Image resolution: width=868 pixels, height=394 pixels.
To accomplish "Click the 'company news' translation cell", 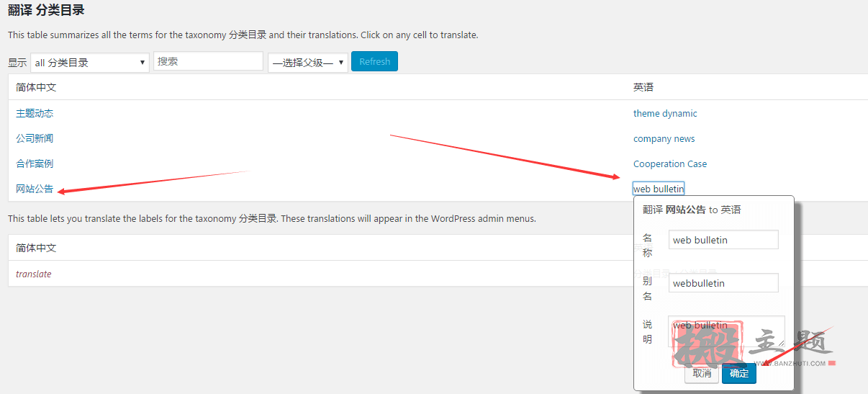I will coord(664,138).
